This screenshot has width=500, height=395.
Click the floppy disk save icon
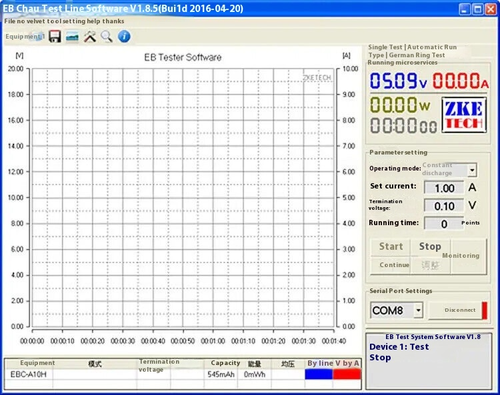(x=55, y=36)
